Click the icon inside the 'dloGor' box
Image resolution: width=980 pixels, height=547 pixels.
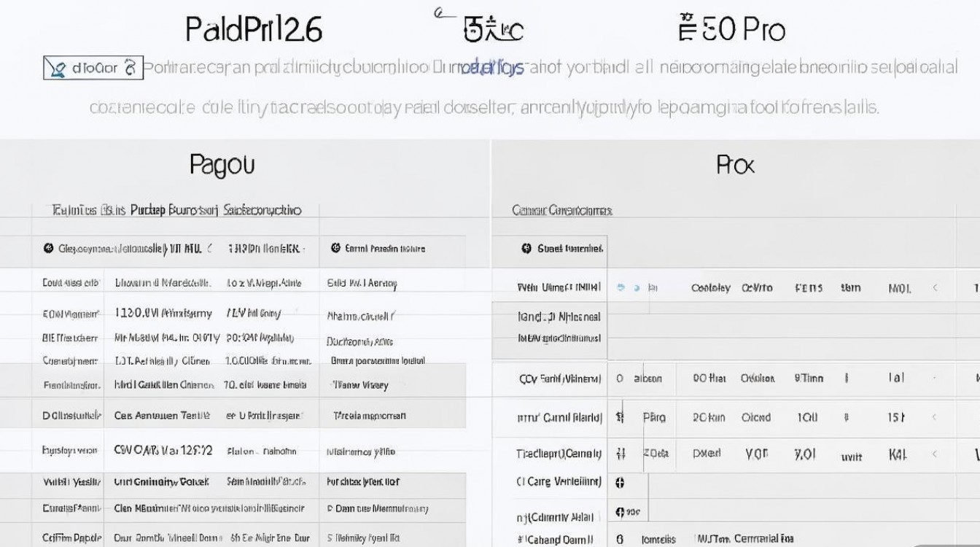pos(57,69)
